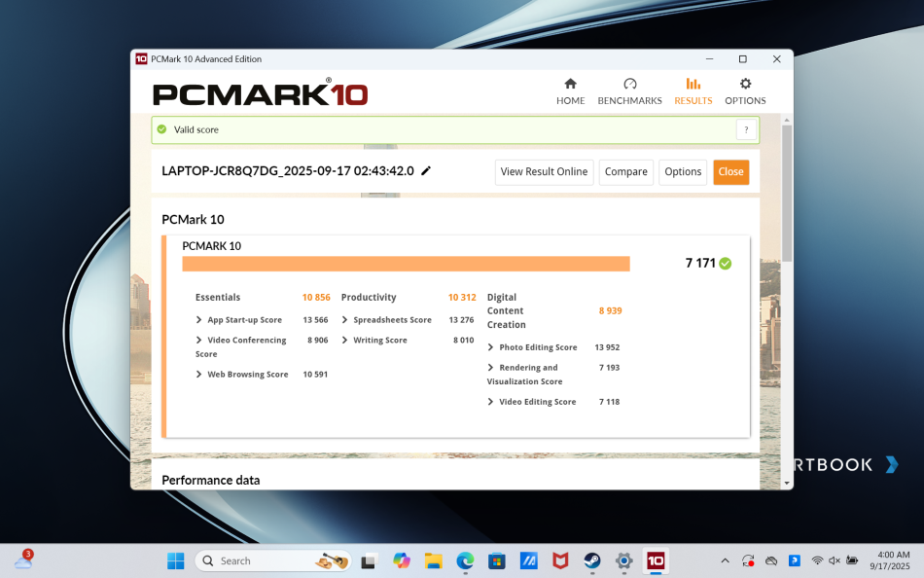
Task: Open the Wi-Fi network tray icon
Action: 815,560
